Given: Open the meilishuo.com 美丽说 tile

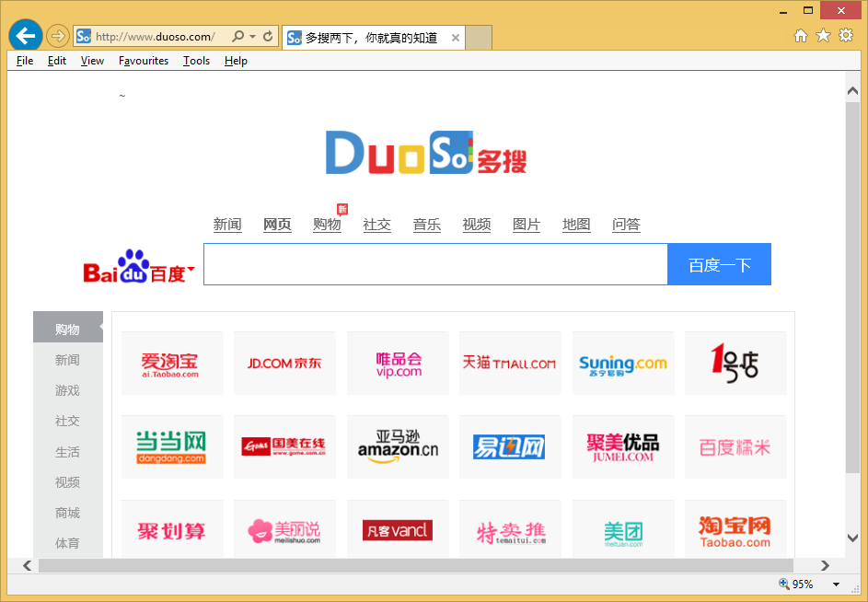Looking at the screenshot, I should (x=284, y=530).
